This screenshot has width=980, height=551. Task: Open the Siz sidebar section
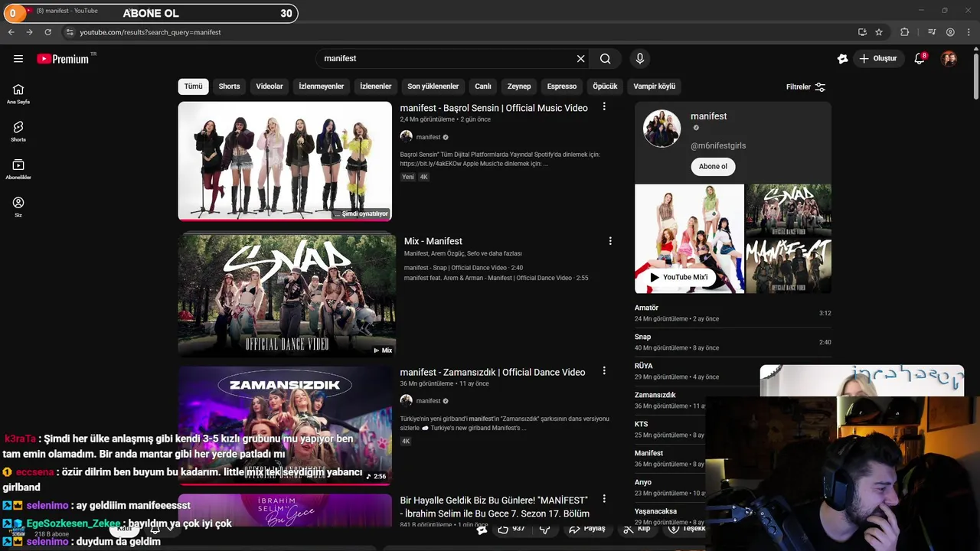(x=18, y=207)
